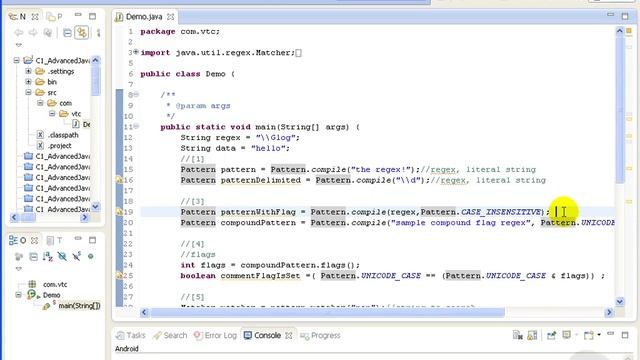Toggle Hide Static Members in Outline
The width and height of the screenshot is (640, 360).
[x=76, y=256]
